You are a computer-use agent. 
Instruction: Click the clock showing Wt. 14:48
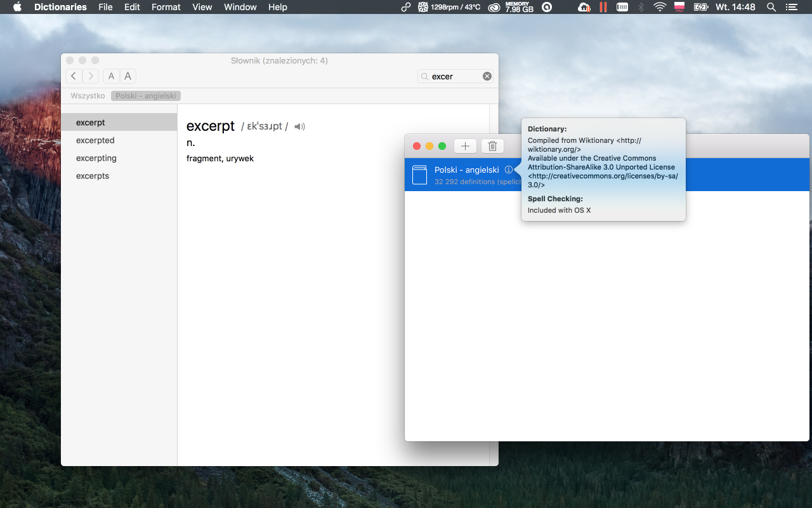[735, 7]
